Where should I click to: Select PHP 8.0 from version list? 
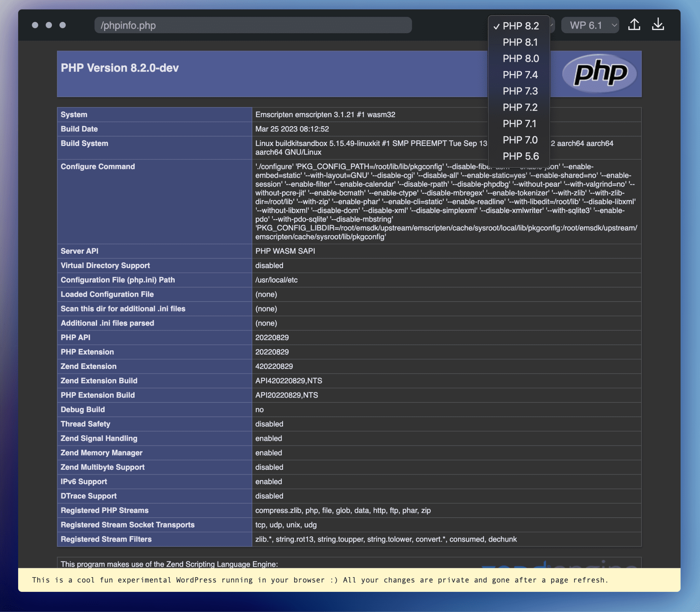[x=520, y=59]
